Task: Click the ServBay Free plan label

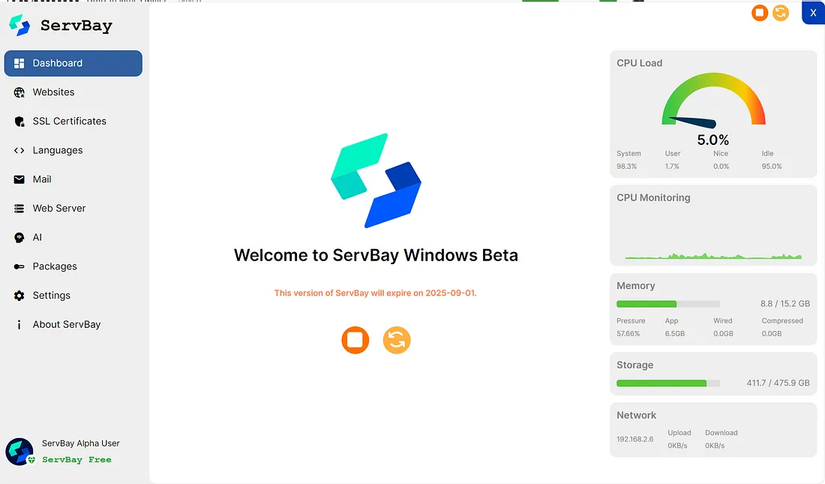Action: [x=77, y=460]
